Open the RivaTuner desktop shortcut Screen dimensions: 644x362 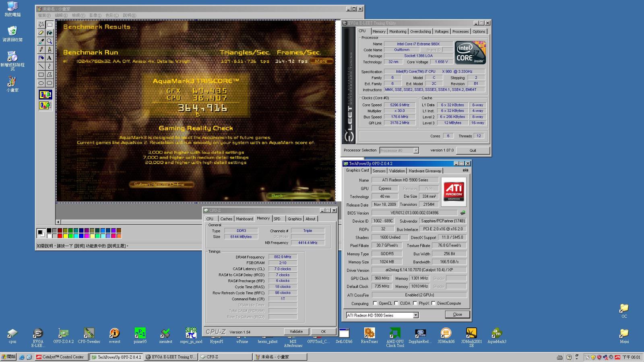pos(369,335)
